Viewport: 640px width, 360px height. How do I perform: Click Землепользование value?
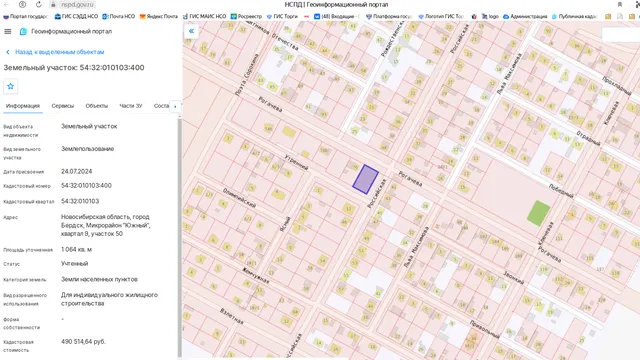[87, 149]
